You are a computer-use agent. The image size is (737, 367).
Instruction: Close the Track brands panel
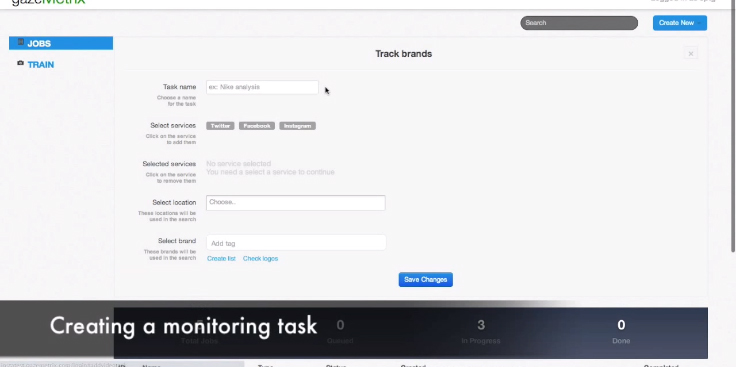[690, 54]
